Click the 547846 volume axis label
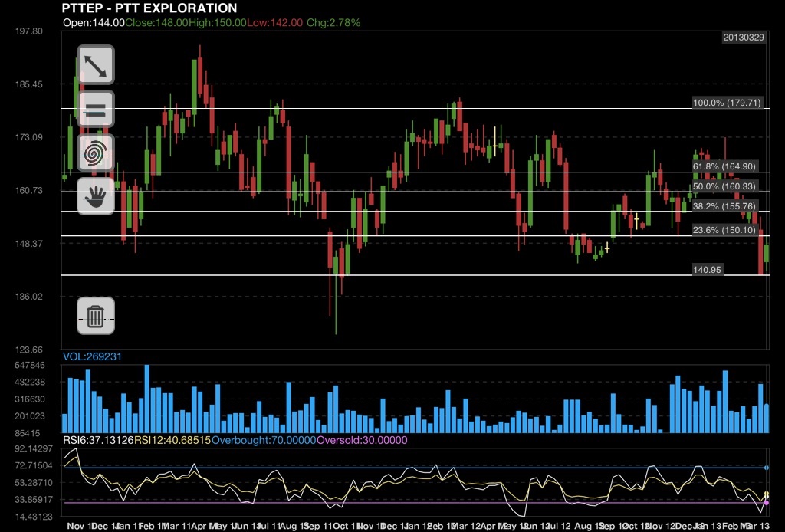Screen dimensions: 785x532 (30, 365)
